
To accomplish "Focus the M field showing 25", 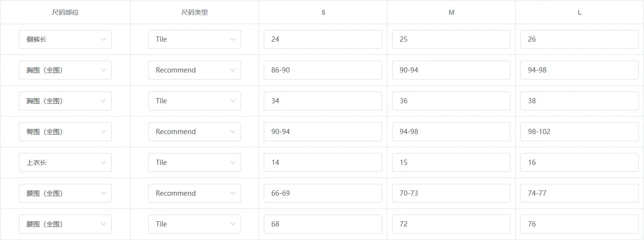I will point(451,39).
